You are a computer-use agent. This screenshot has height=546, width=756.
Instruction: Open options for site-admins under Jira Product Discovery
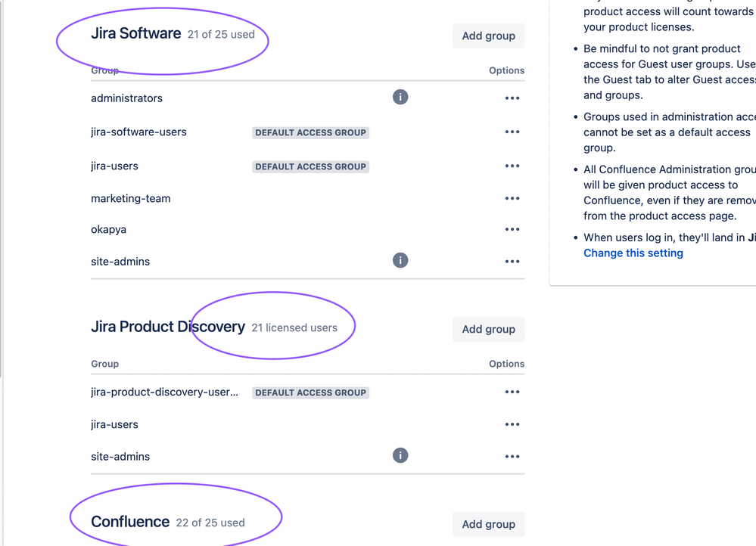(512, 456)
